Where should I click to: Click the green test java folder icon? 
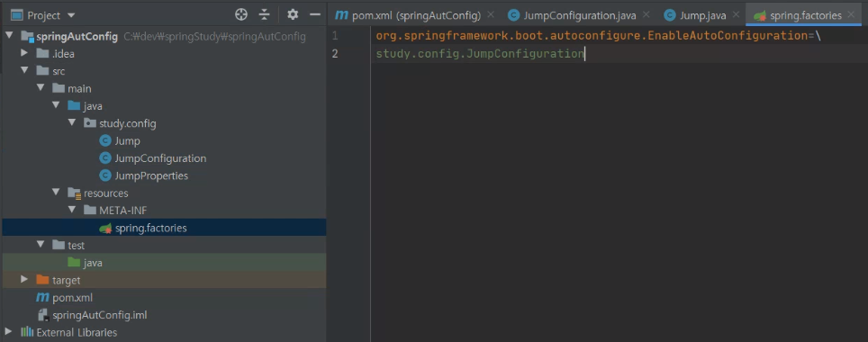click(x=74, y=262)
